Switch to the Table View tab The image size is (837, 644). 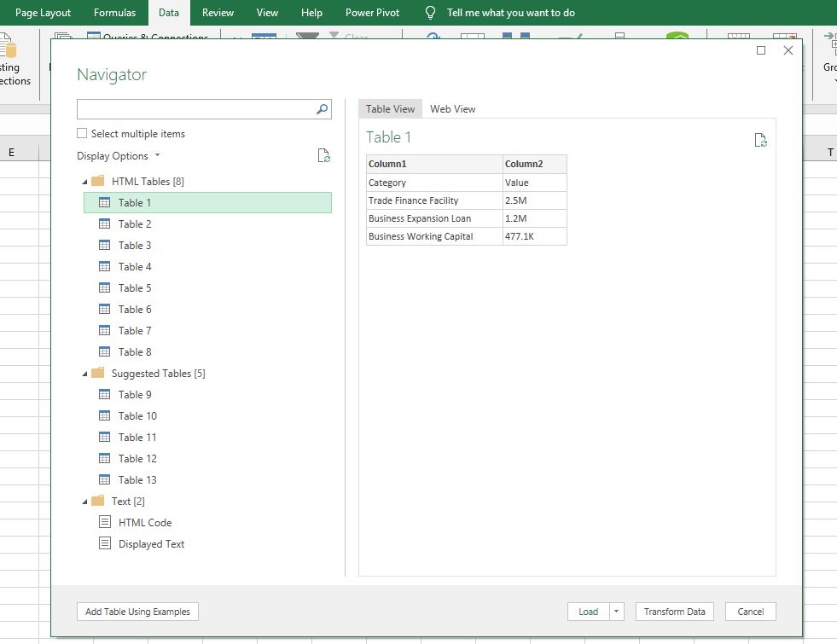pyautogui.click(x=390, y=109)
